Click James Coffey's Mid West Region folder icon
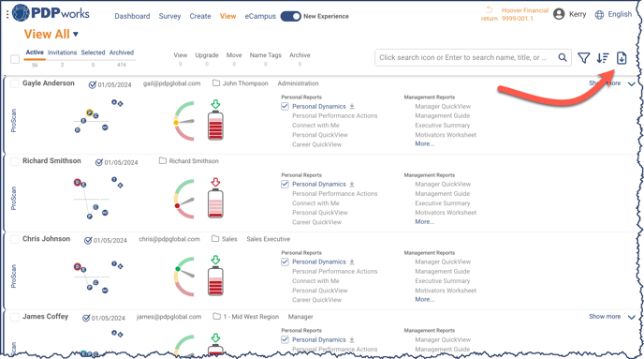Image resolution: width=644 pixels, height=359 pixels. tap(217, 316)
